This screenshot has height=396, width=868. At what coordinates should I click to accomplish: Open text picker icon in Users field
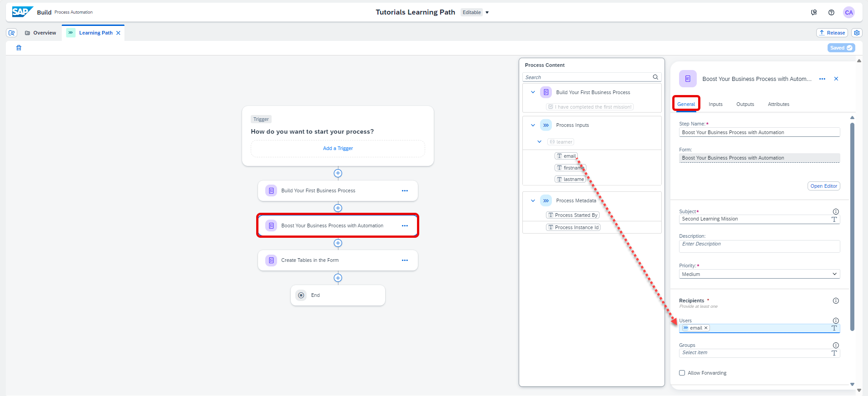pos(834,328)
